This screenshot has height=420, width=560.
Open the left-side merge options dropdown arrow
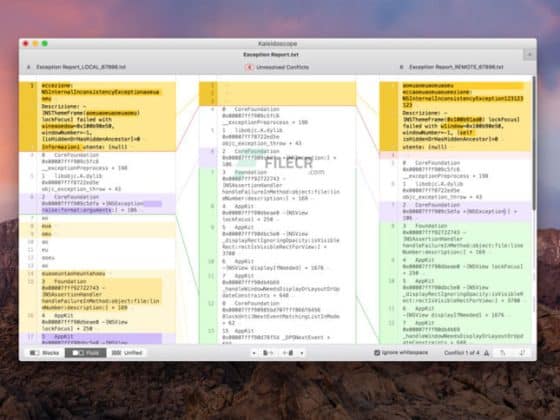[x=254, y=353]
